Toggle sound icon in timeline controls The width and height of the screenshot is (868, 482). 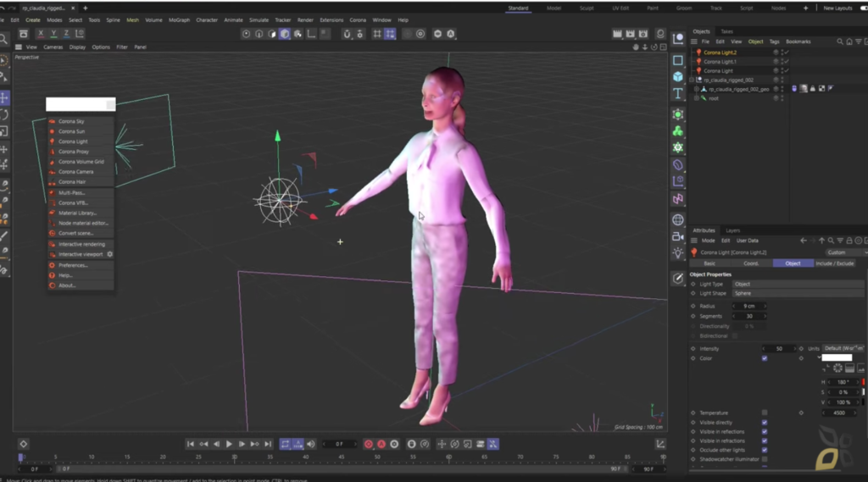(x=310, y=444)
